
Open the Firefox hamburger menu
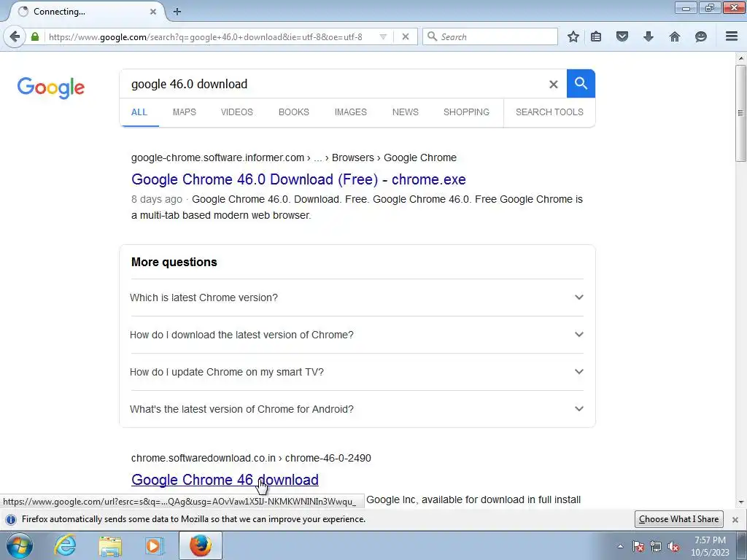(x=732, y=36)
